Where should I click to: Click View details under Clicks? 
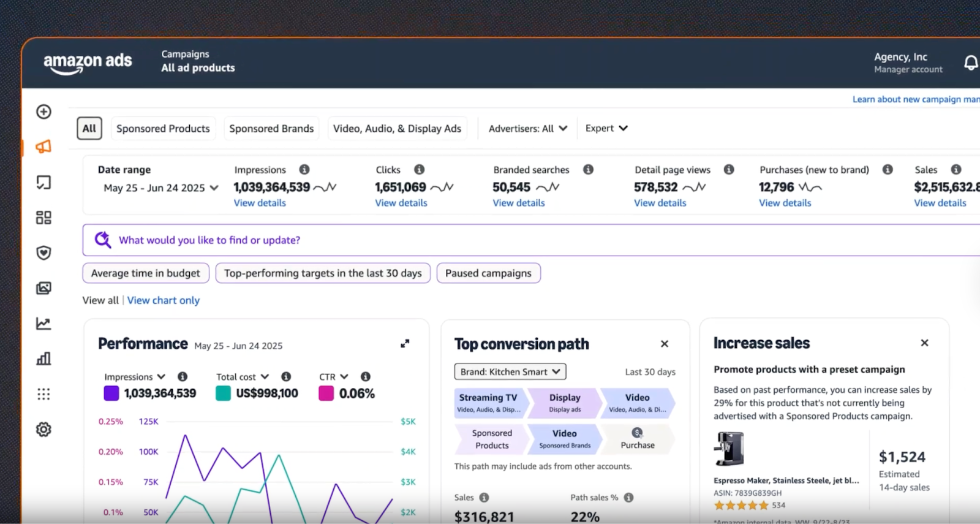pyautogui.click(x=401, y=203)
